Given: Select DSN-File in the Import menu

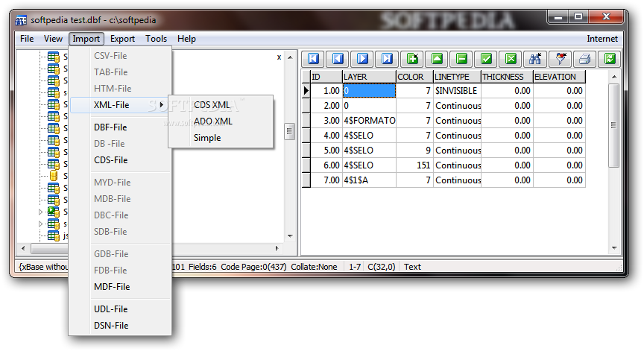Looking at the screenshot, I should point(120,326).
